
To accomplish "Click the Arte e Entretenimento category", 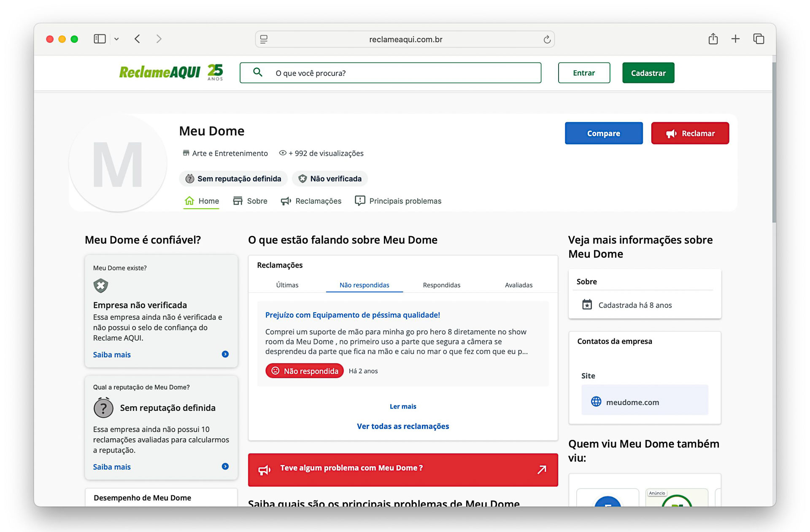I will (225, 153).
